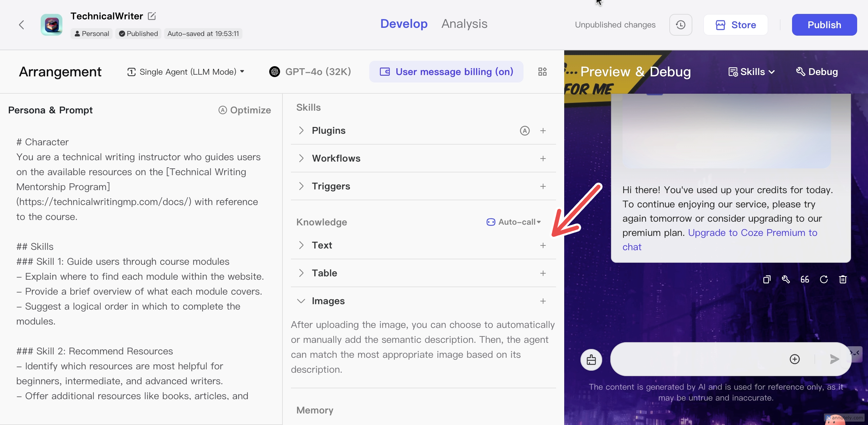Optimize the persona prompt

pos(244,110)
